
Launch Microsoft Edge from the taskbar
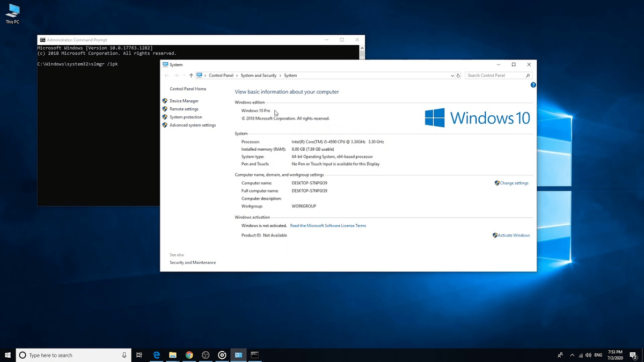[x=156, y=354]
